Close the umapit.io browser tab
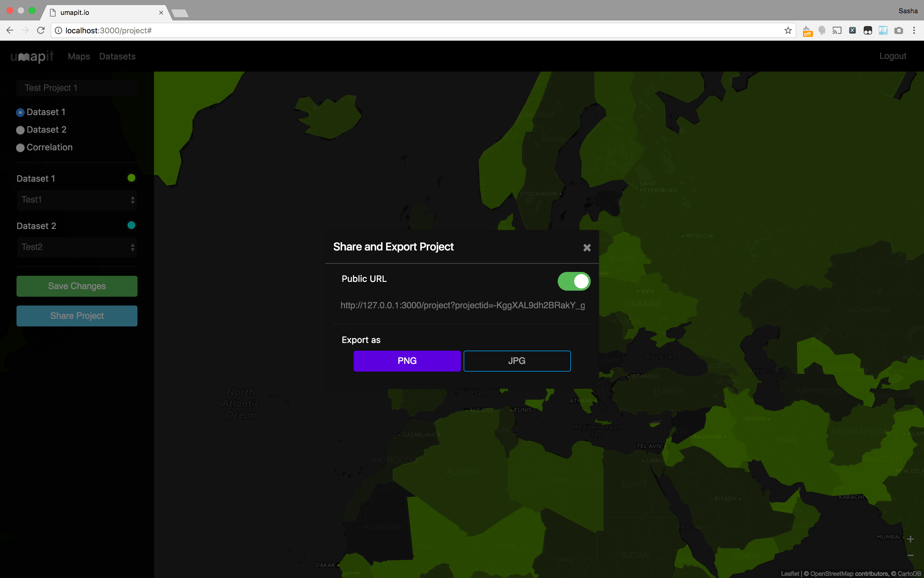This screenshot has width=924, height=578. pos(161,13)
